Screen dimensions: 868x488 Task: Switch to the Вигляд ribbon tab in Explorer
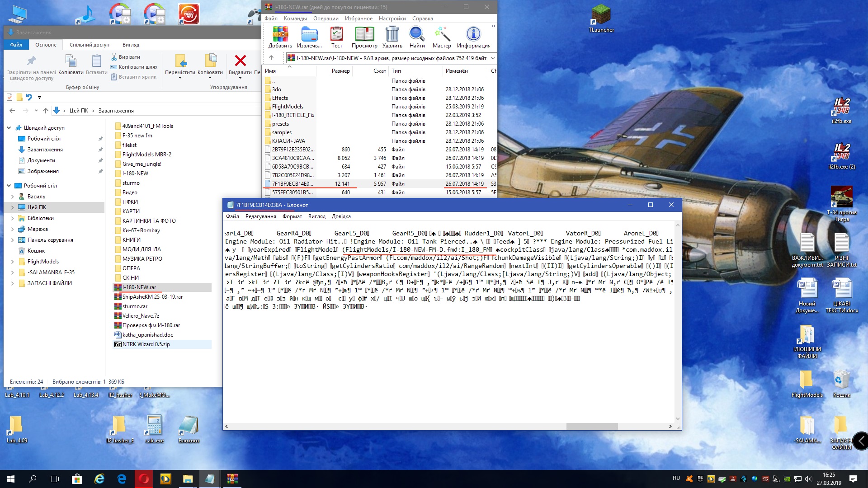coord(131,45)
